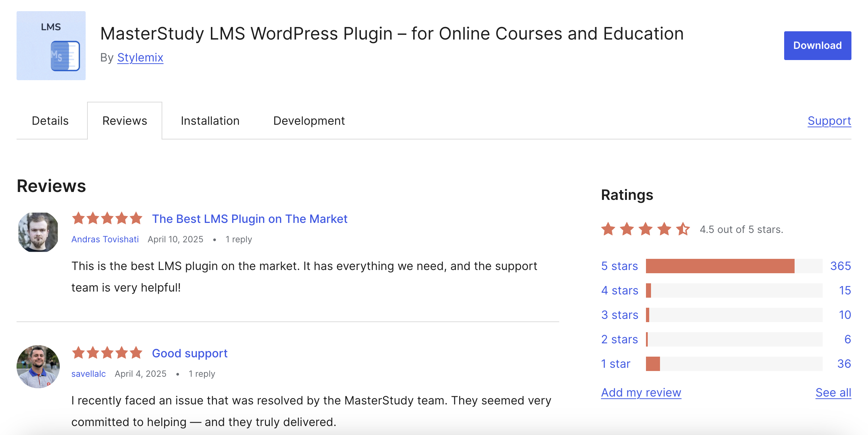The width and height of the screenshot is (868, 435).
Task: Click the MasterStudy LMS plugin title
Action: [392, 34]
